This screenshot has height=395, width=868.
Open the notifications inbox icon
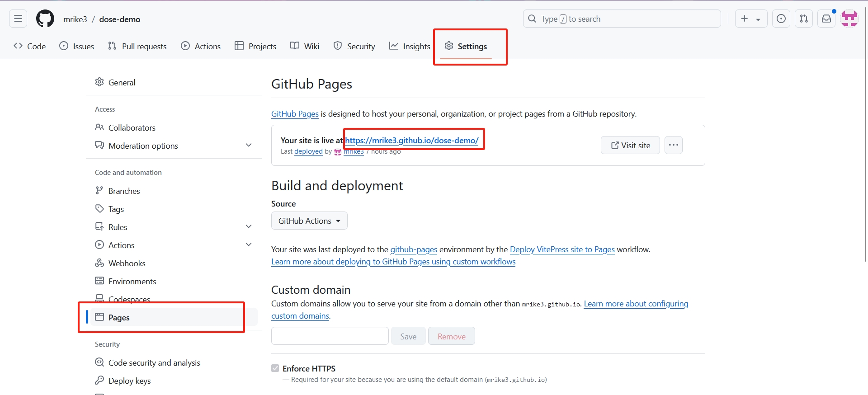[x=826, y=19]
